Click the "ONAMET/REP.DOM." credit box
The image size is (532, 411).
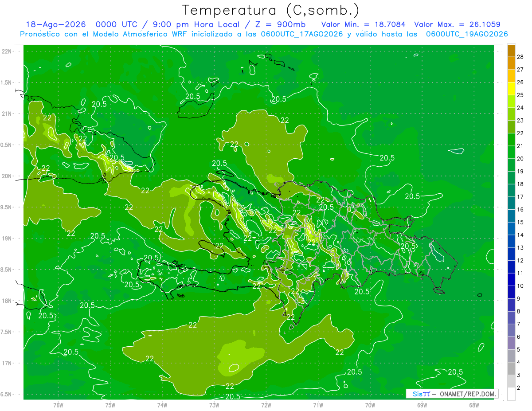451,394
